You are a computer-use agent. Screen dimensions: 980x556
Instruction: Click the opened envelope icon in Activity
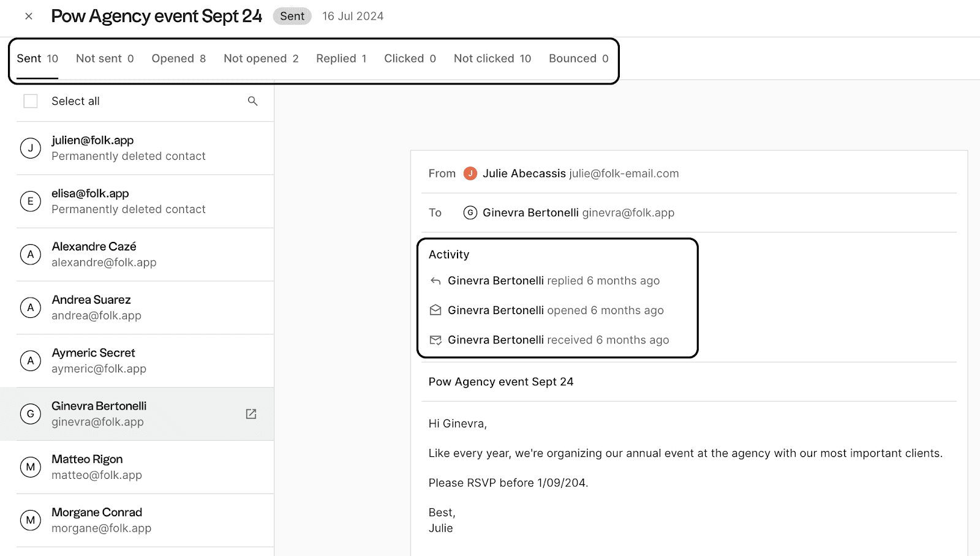[435, 310]
